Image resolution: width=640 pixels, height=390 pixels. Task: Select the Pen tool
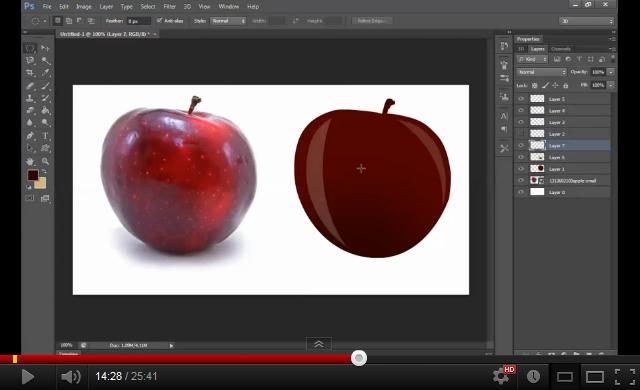coord(30,135)
